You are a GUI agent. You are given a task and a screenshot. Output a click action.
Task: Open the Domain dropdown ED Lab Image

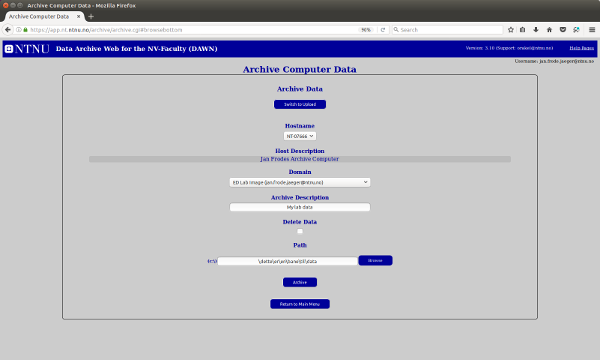coord(300,182)
